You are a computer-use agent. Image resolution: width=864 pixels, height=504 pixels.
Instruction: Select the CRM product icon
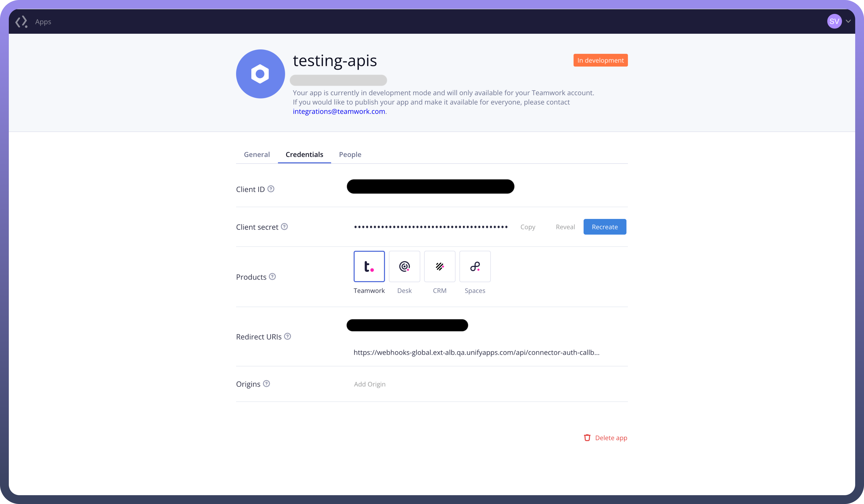click(439, 266)
